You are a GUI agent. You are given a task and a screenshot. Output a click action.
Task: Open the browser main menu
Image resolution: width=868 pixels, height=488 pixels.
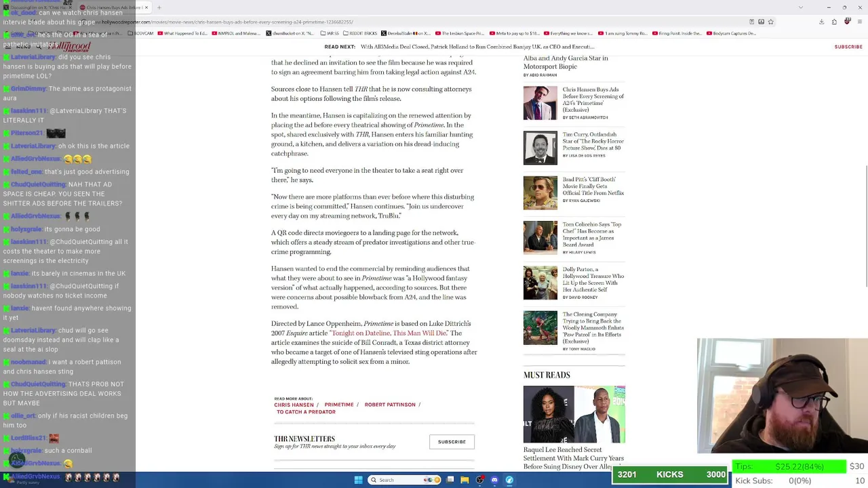pos(861,22)
